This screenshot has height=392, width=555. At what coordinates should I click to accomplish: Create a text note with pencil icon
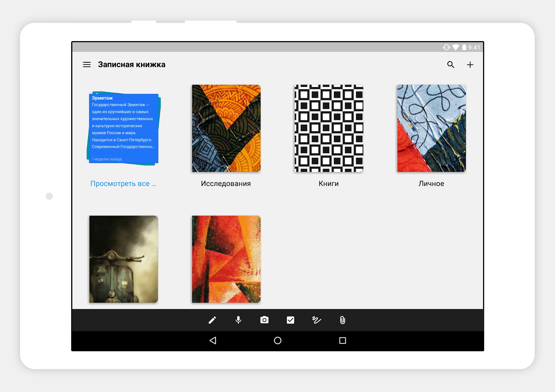coord(212,320)
